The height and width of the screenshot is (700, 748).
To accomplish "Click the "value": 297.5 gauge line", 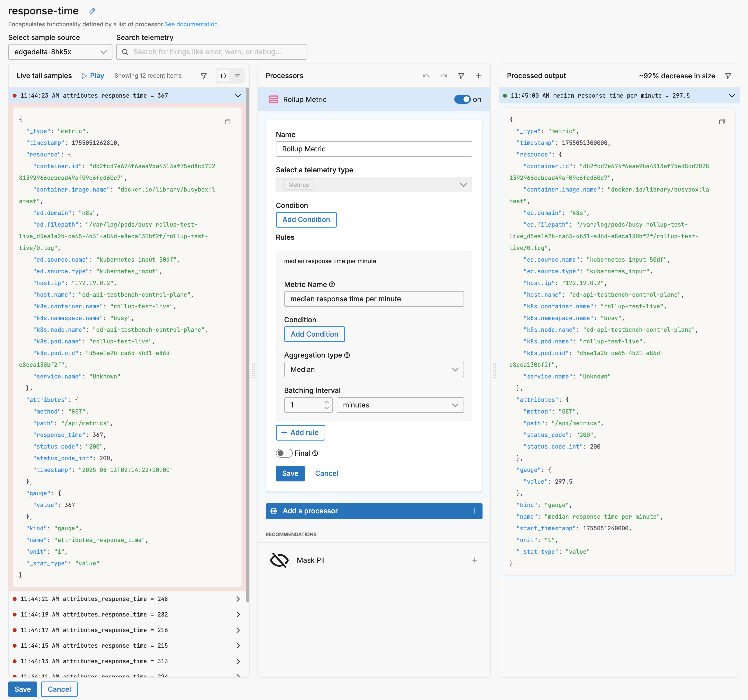I will click(547, 482).
